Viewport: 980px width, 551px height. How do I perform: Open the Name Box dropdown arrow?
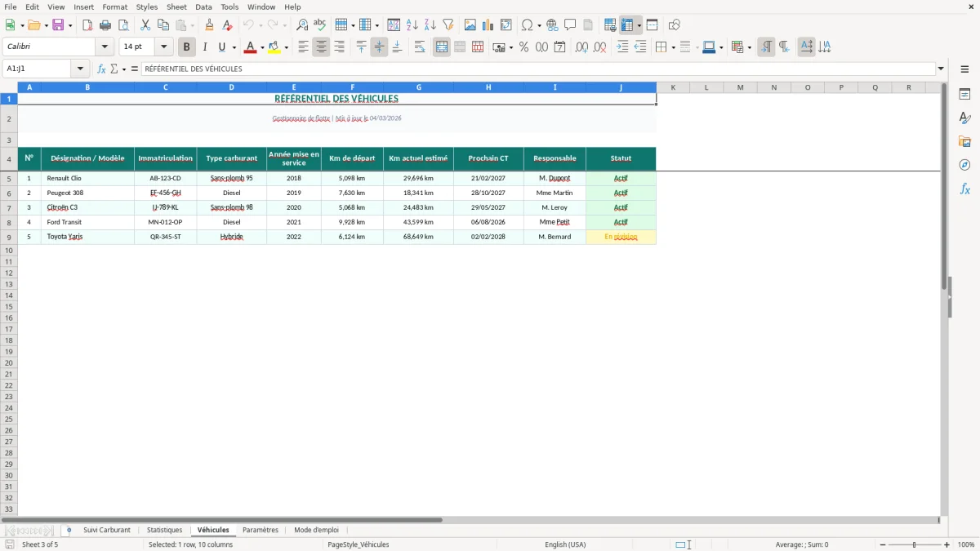(80, 69)
